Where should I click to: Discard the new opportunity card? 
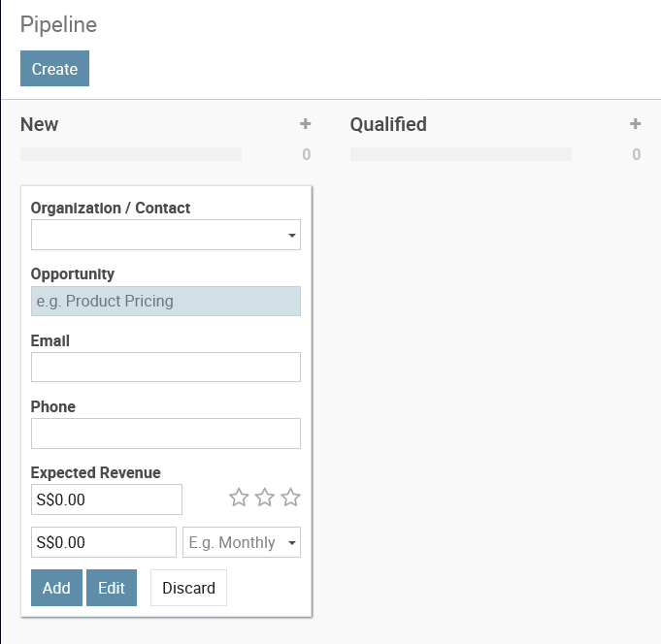point(188,588)
